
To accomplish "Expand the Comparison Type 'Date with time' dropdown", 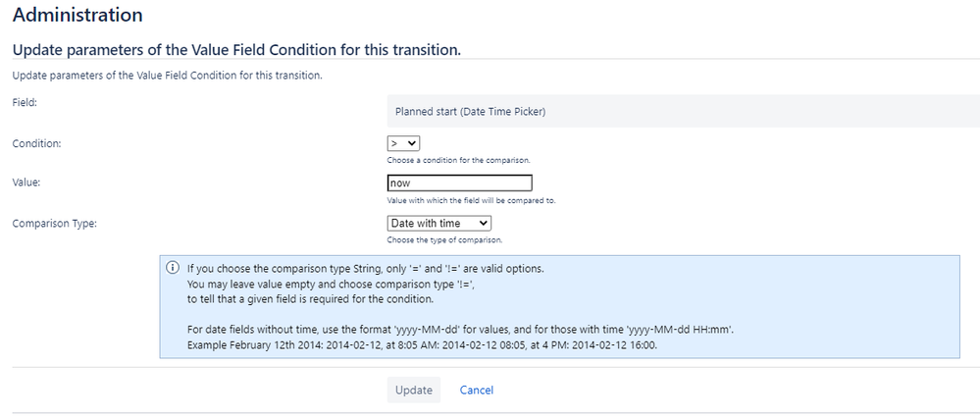I will [x=438, y=223].
